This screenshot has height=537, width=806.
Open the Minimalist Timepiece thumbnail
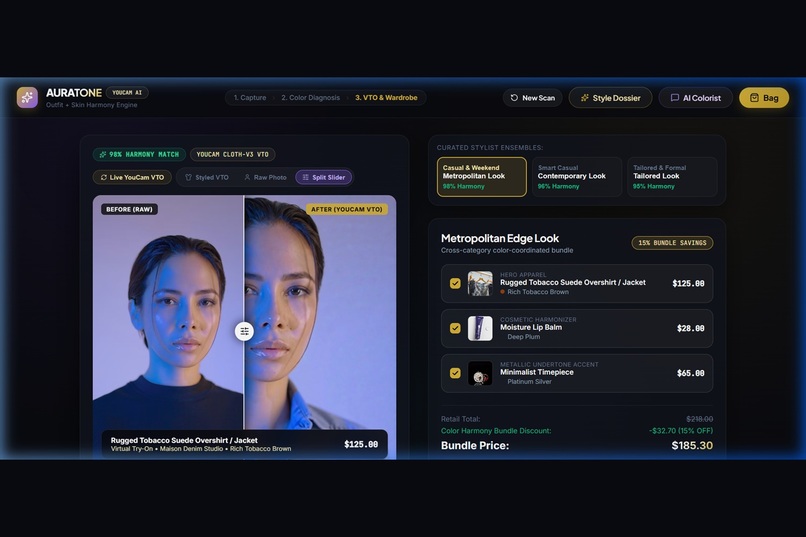[480, 374]
